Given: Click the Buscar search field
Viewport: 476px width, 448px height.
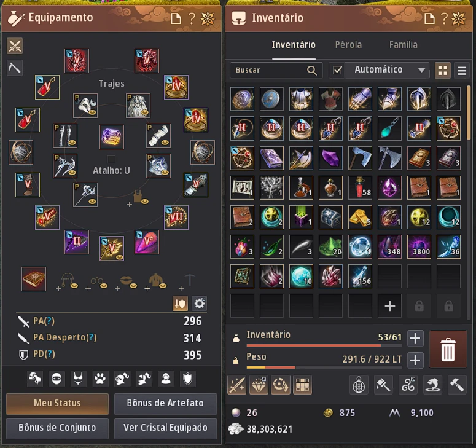Looking at the screenshot, I should [276, 70].
